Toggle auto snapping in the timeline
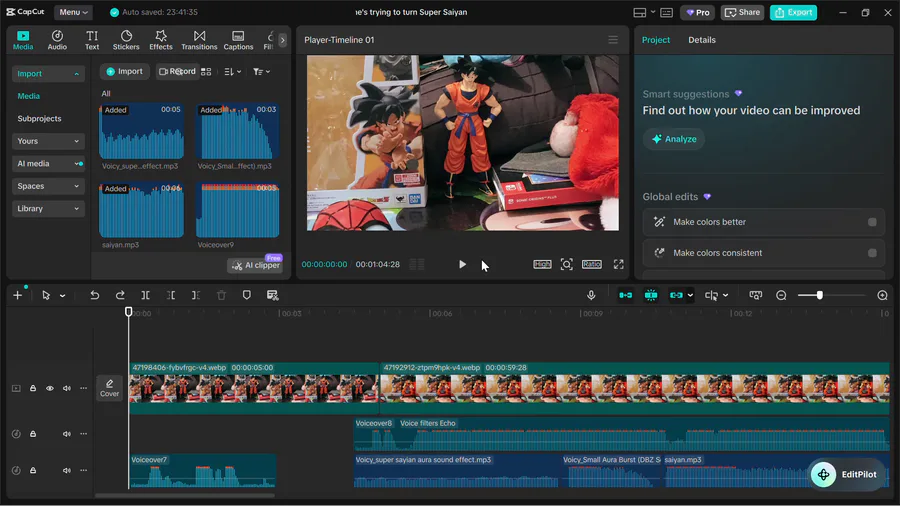Image resolution: width=900 pixels, height=506 pixels. [651, 295]
